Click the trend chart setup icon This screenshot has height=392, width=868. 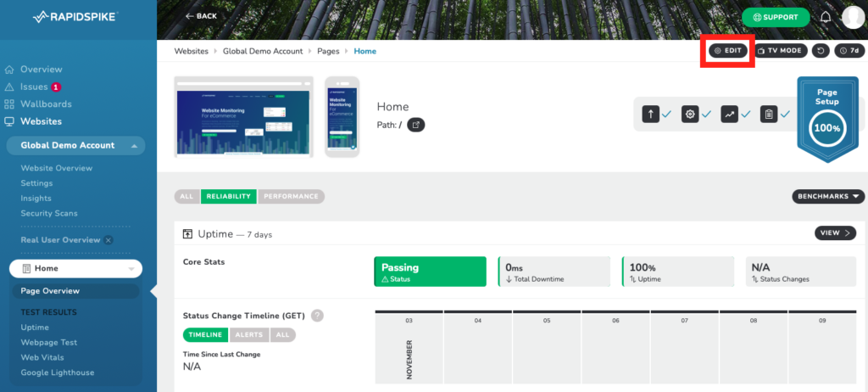coord(729,115)
